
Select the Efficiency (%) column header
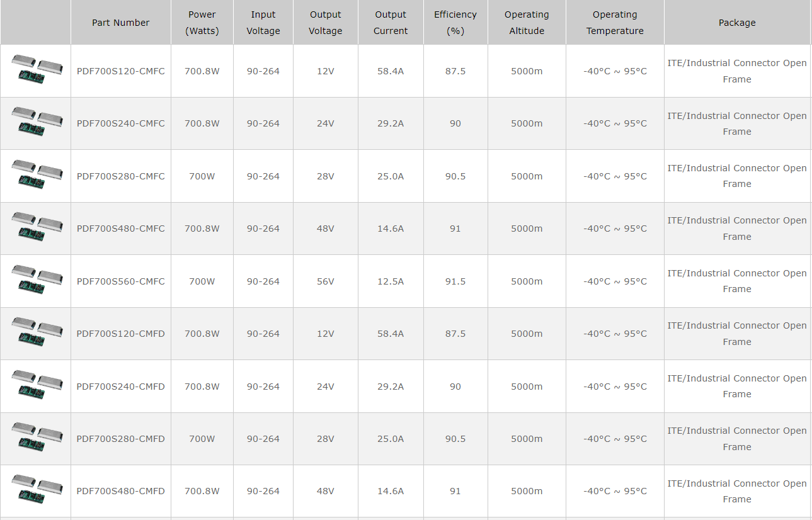pos(455,23)
